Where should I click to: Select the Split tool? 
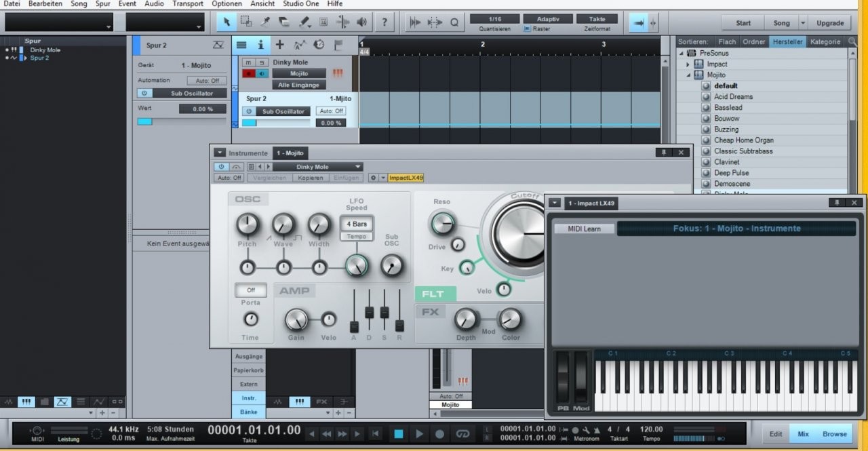click(x=265, y=22)
